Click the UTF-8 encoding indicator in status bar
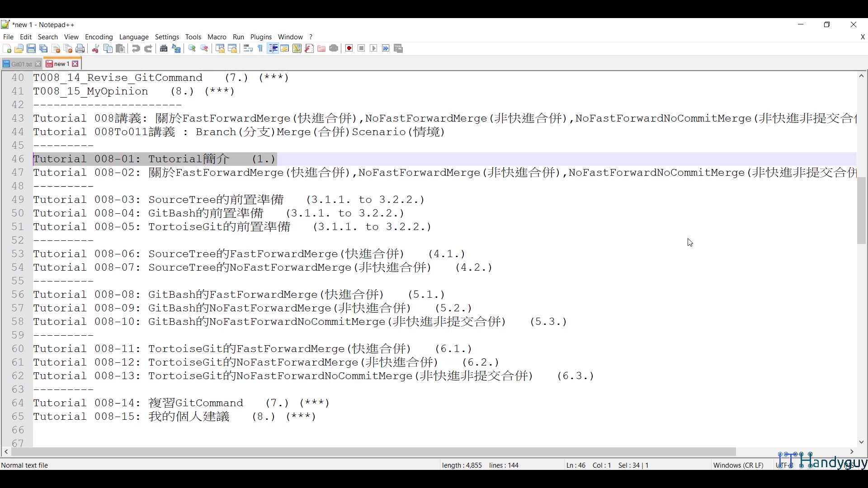Image resolution: width=868 pixels, height=488 pixels. click(x=783, y=465)
